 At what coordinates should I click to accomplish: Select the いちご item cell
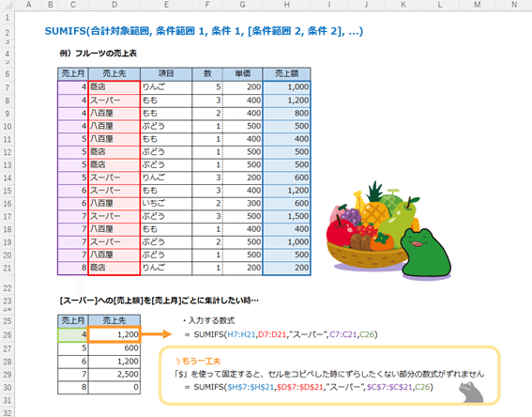coord(166,204)
